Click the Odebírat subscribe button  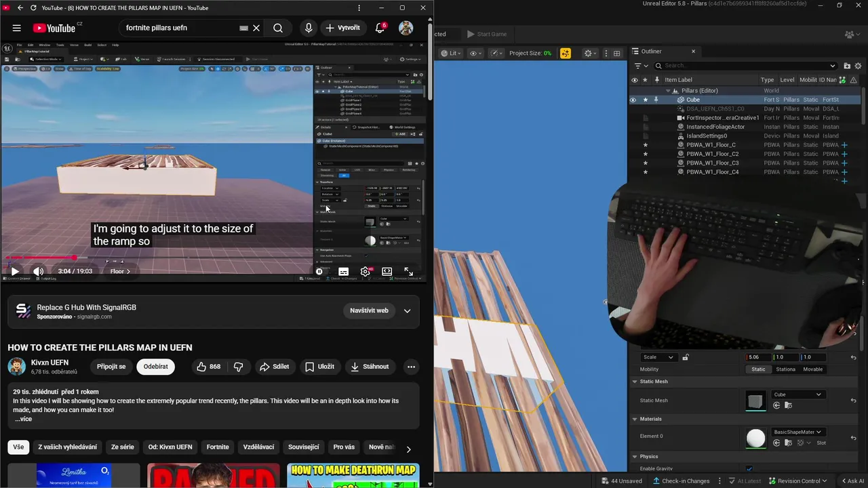click(155, 367)
